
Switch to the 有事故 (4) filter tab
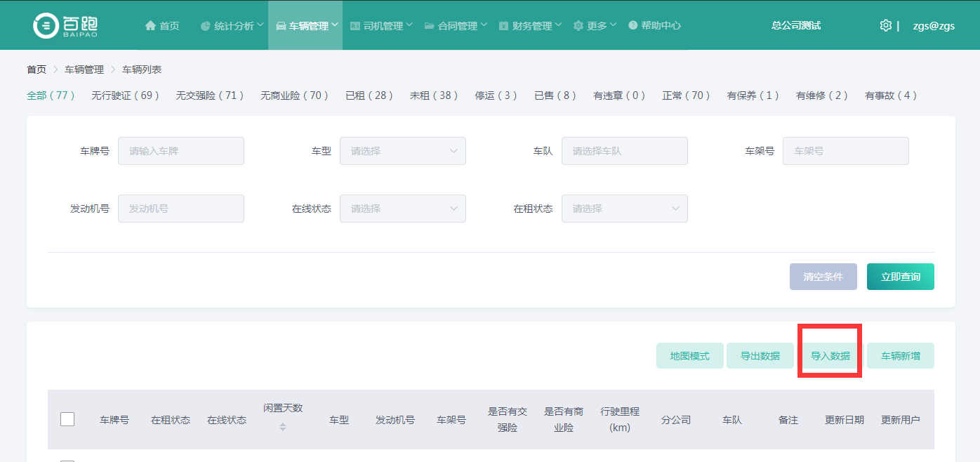point(891,95)
